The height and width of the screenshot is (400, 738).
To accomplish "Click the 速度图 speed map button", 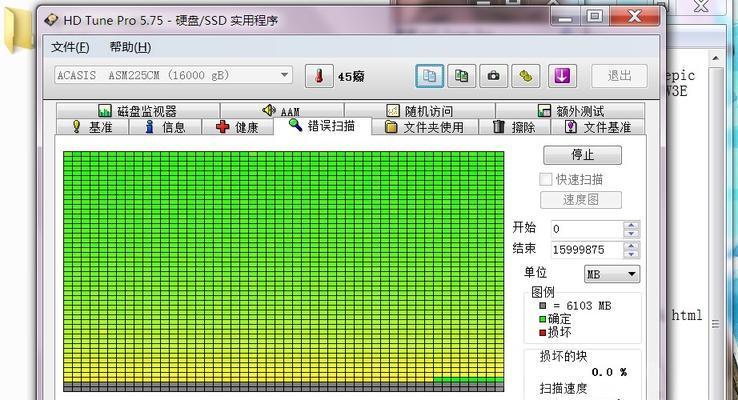I will click(x=581, y=200).
